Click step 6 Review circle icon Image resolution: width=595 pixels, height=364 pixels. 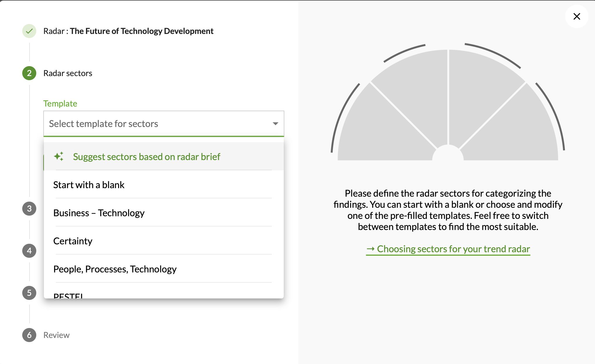point(29,335)
